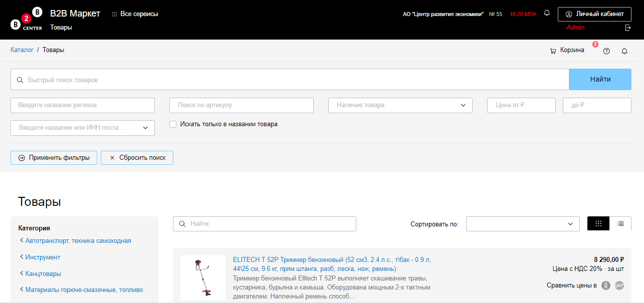Open the Сортировать по dropdown

click(x=522, y=224)
